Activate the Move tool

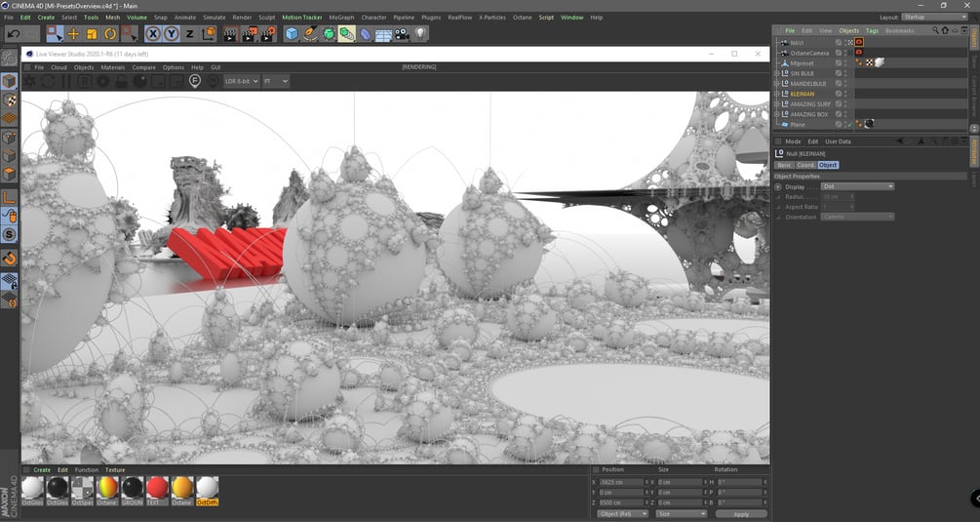point(74,33)
